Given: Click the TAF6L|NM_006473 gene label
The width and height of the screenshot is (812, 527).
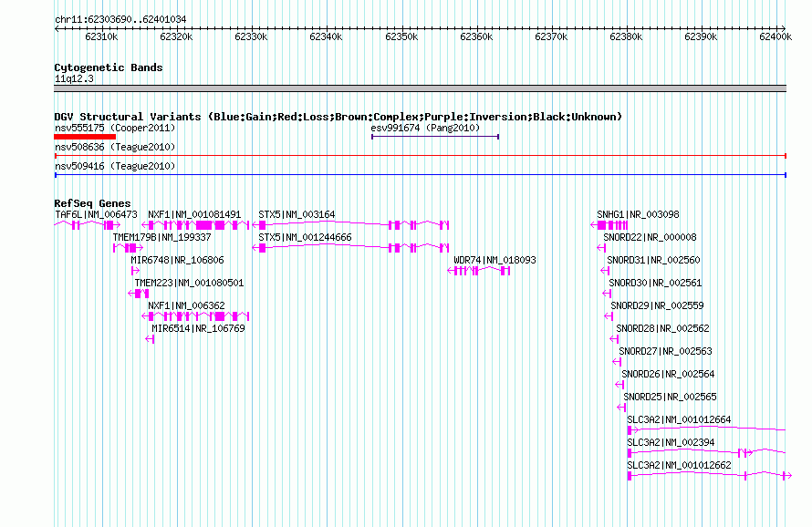Looking at the screenshot, I should click(97, 214).
